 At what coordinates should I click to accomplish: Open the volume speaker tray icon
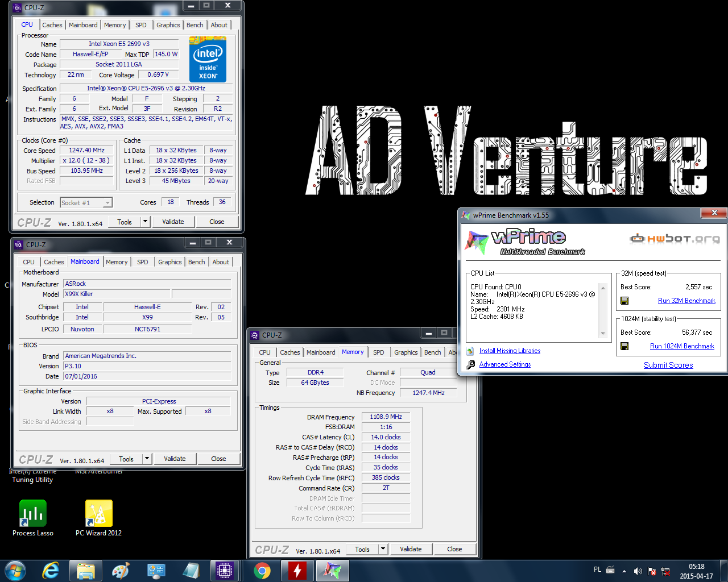(x=638, y=571)
